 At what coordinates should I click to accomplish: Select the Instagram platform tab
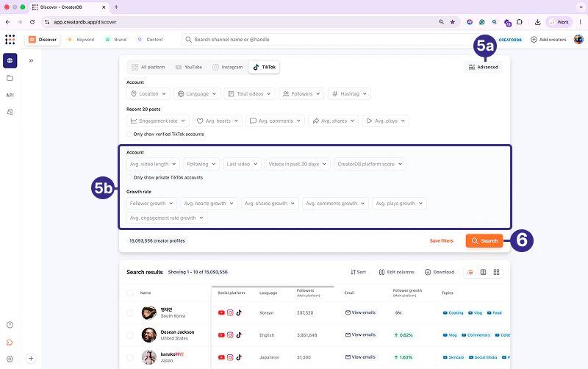click(228, 67)
